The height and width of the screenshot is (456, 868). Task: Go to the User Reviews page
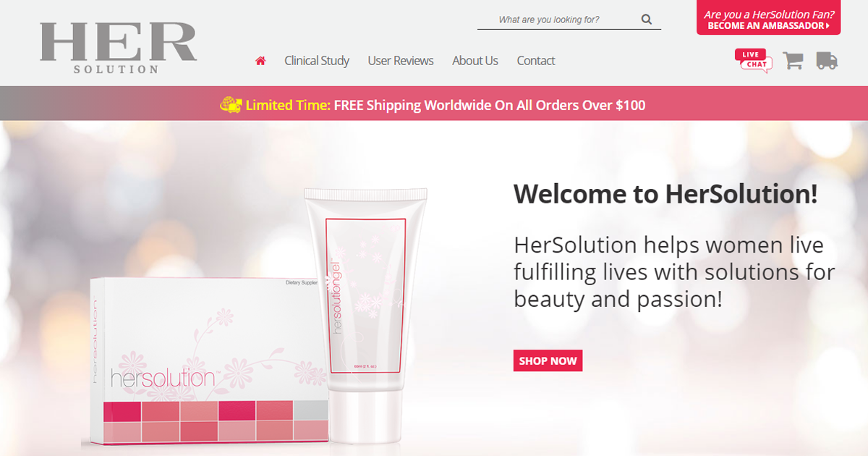401,61
